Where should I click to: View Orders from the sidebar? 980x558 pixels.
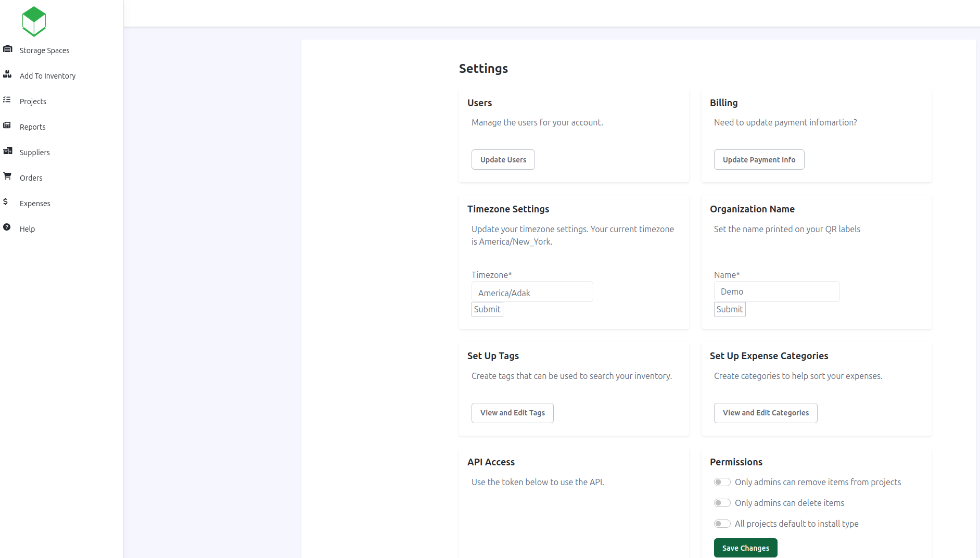31,178
